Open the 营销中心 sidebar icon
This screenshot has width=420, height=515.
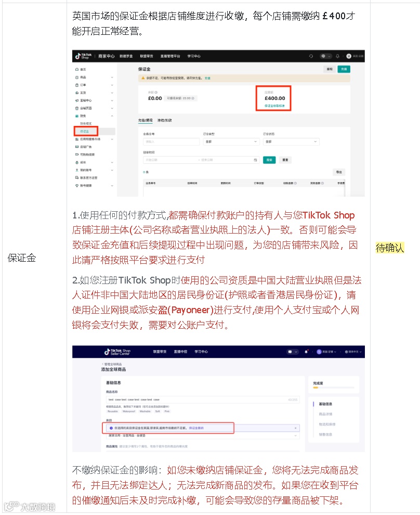[x=77, y=100]
